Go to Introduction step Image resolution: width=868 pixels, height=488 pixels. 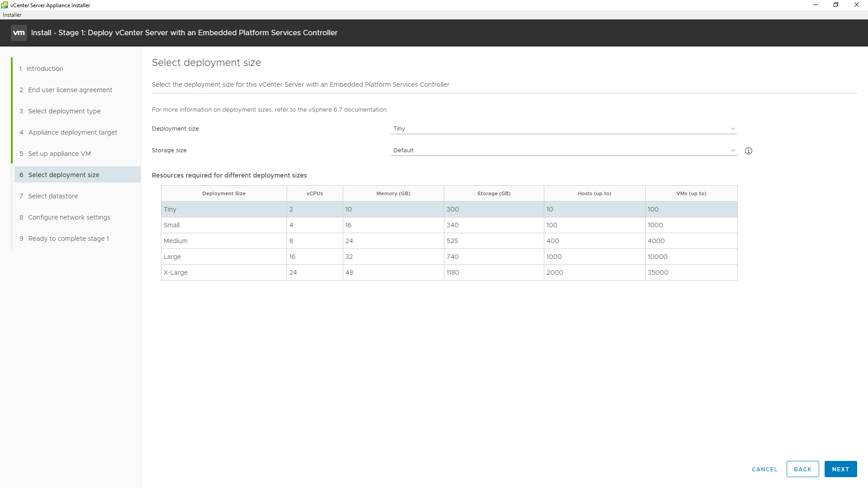click(45, 69)
